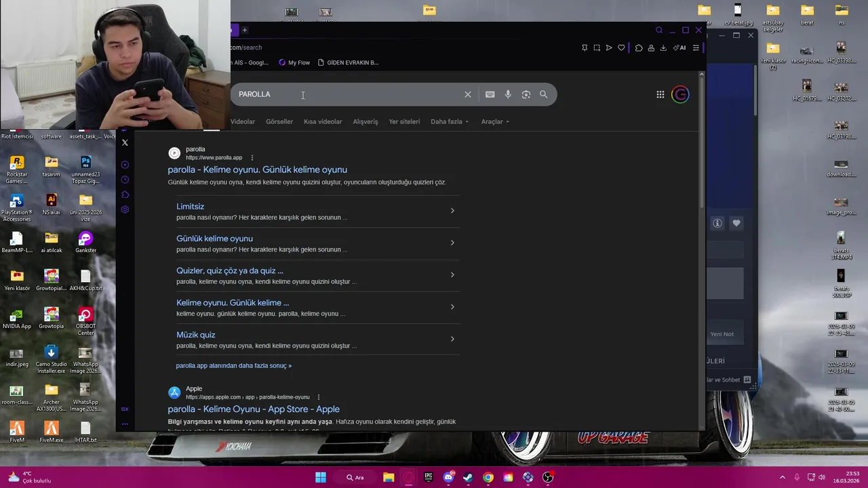Open the browser extensions cube icon

(639, 47)
